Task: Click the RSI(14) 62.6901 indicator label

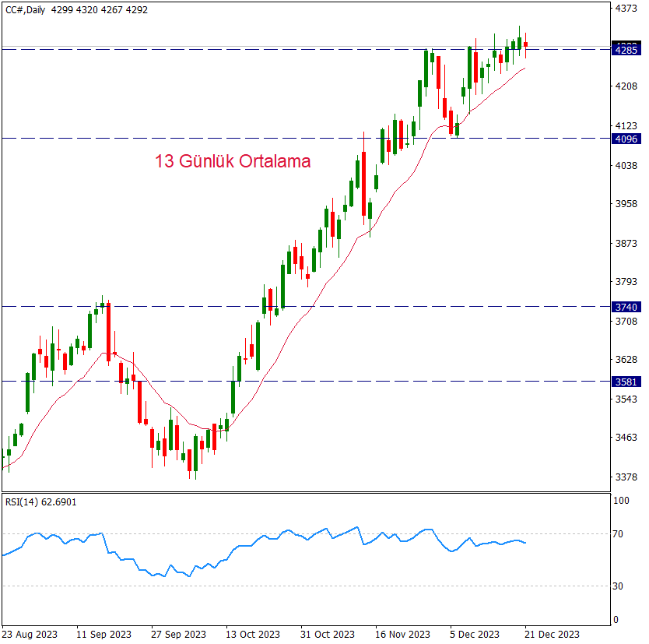Action: [41, 502]
